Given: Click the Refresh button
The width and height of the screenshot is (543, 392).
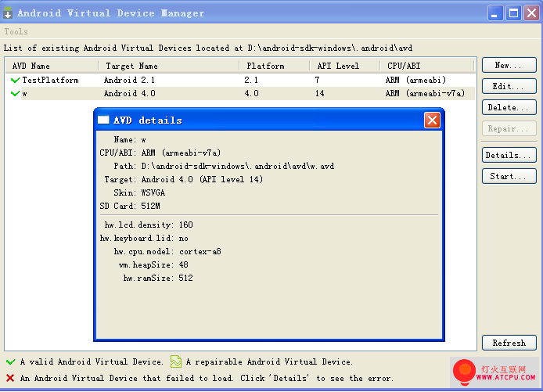Looking at the screenshot, I should tap(509, 343).
